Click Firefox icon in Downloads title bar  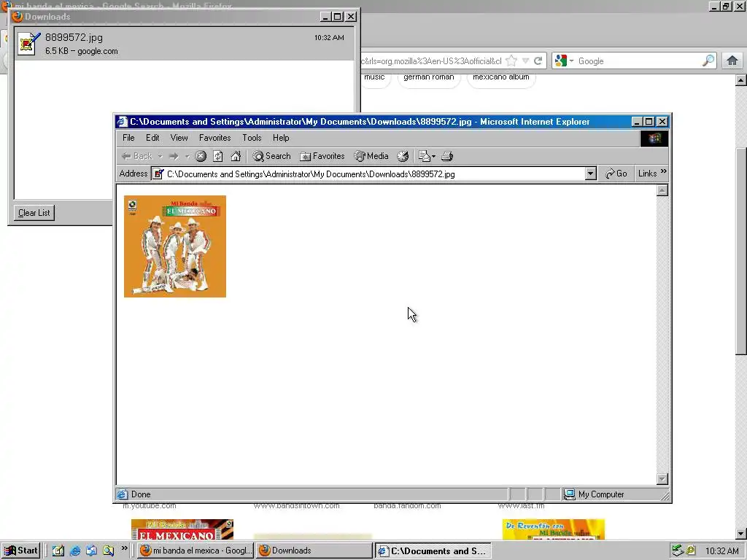coord(18,17)
